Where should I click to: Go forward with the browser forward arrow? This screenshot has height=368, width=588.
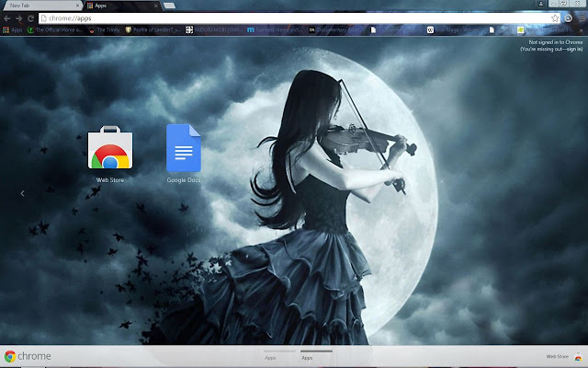click(18, 18)
